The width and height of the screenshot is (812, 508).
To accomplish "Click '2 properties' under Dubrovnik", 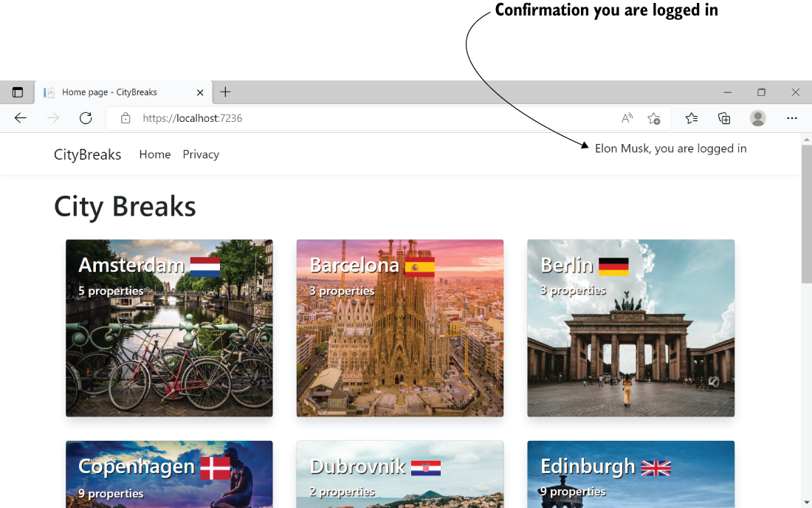I will pyautogui.click(x=342, y=492).
